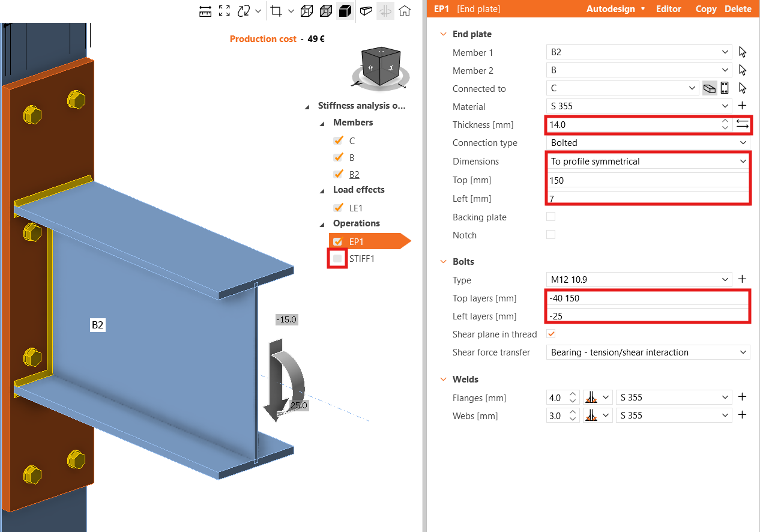This screenshot has width=760, height=532.
Task: Switch to the Editor view
Action: click(x=668, y=9)
